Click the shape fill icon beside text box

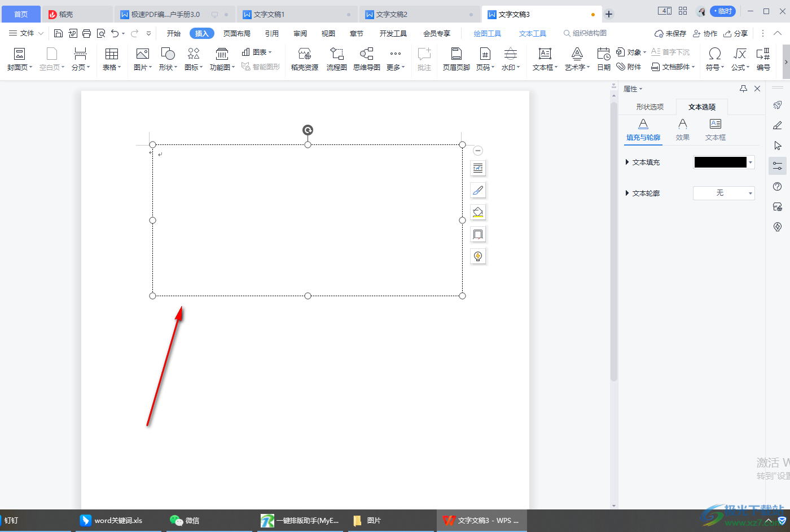(x=478, y=212)
